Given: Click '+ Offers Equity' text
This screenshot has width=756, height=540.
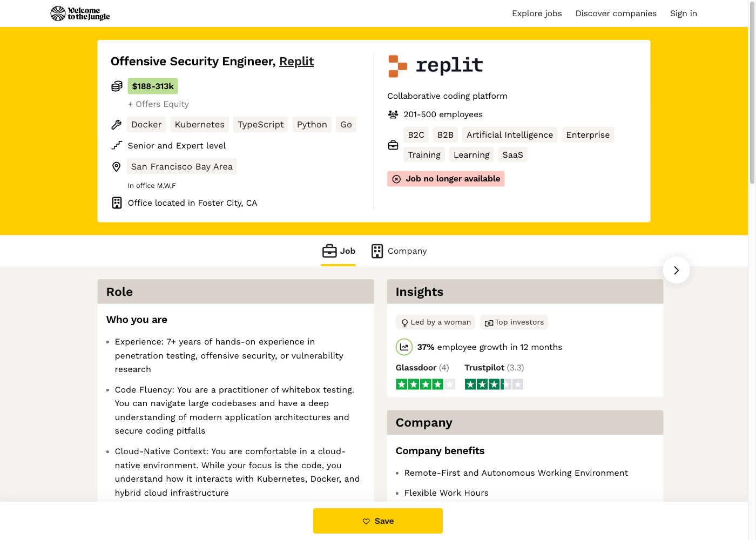Looking at the screenshot, I should 158,104.
